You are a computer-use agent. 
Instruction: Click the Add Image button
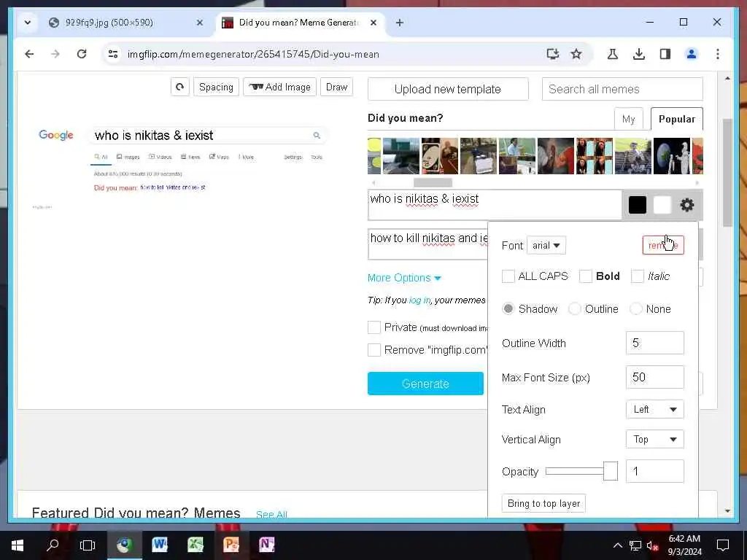279,87
